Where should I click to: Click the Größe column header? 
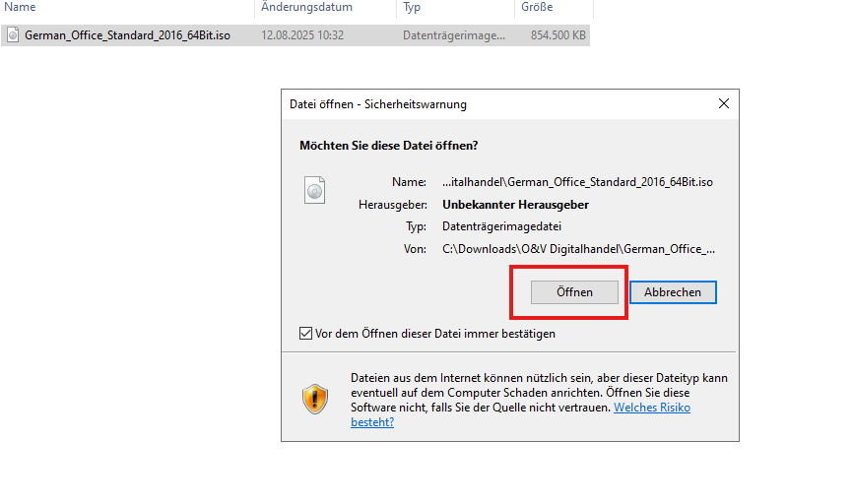tap(536, 7)
